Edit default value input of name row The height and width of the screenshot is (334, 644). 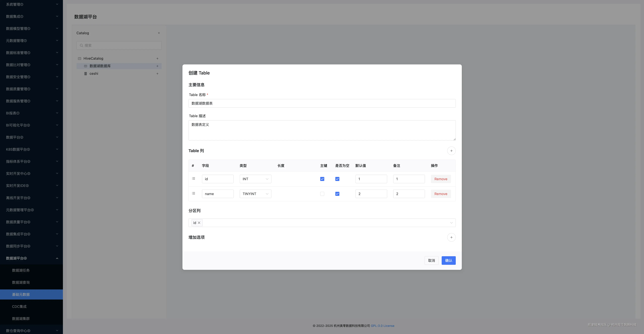click(x=371, y=194)
